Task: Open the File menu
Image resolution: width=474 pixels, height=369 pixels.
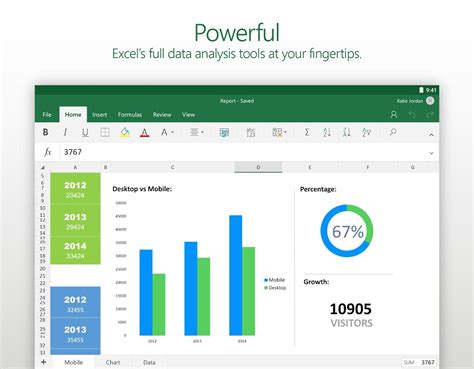Action: coord(47,114)
